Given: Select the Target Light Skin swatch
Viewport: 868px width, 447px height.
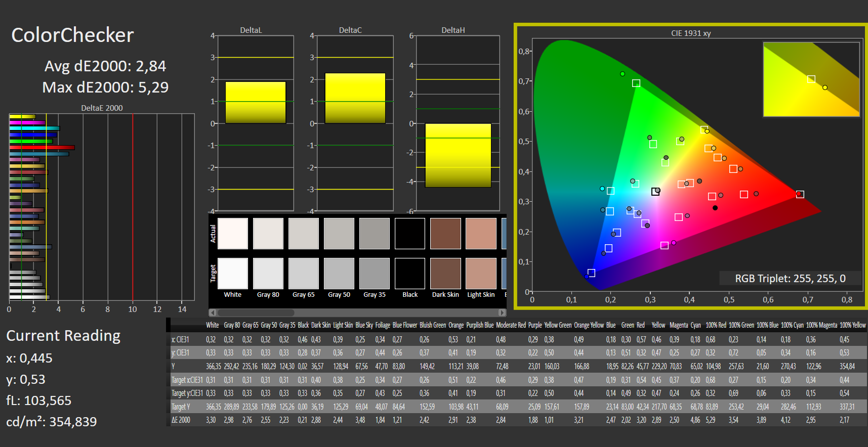Looking at the screenshot, I should (x=481, y=274).
